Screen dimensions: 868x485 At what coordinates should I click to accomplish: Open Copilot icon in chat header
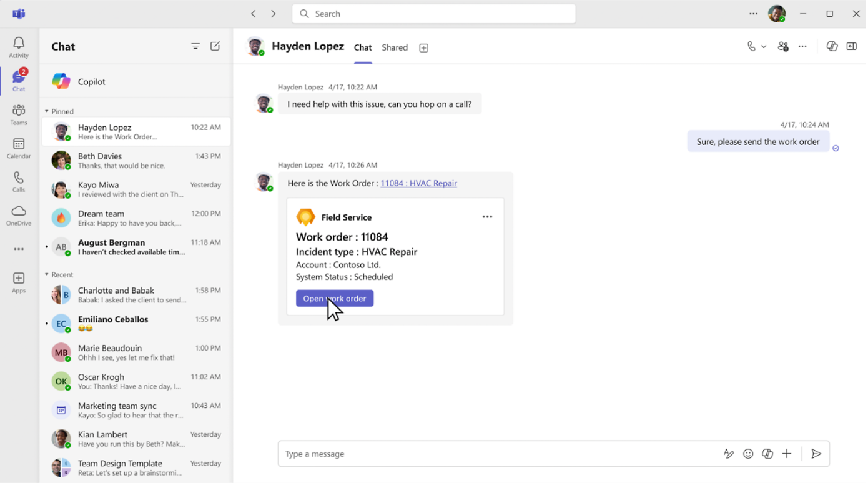pos(831,46)
